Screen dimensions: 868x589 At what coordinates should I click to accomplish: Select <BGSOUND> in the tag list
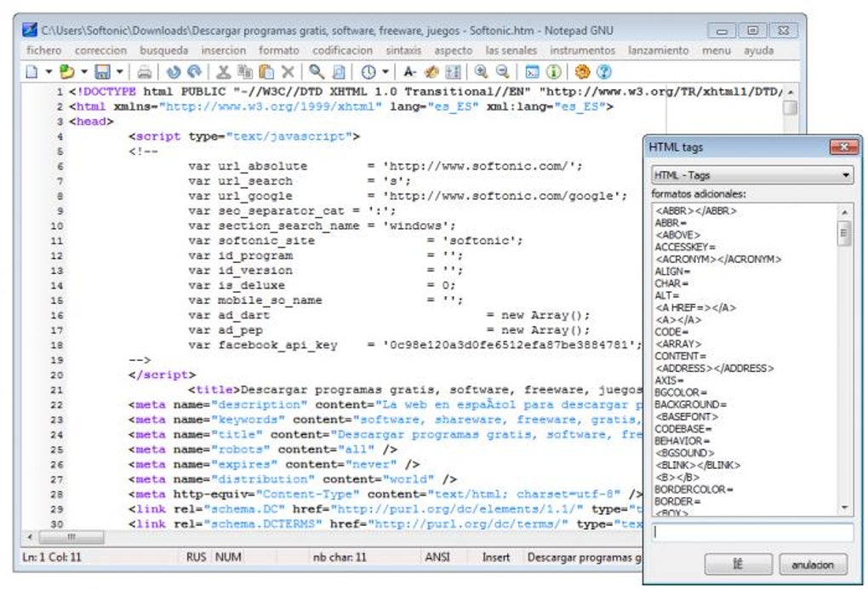685,453
